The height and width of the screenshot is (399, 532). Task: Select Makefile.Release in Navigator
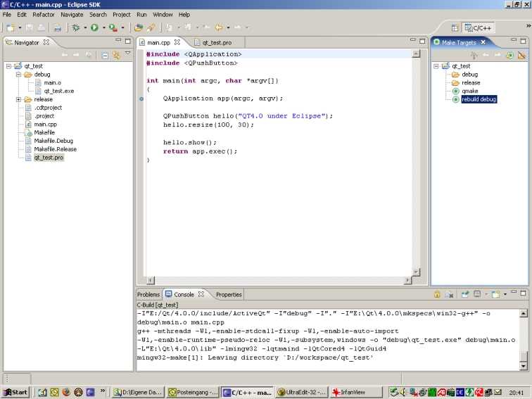click(x=55, y=149)
